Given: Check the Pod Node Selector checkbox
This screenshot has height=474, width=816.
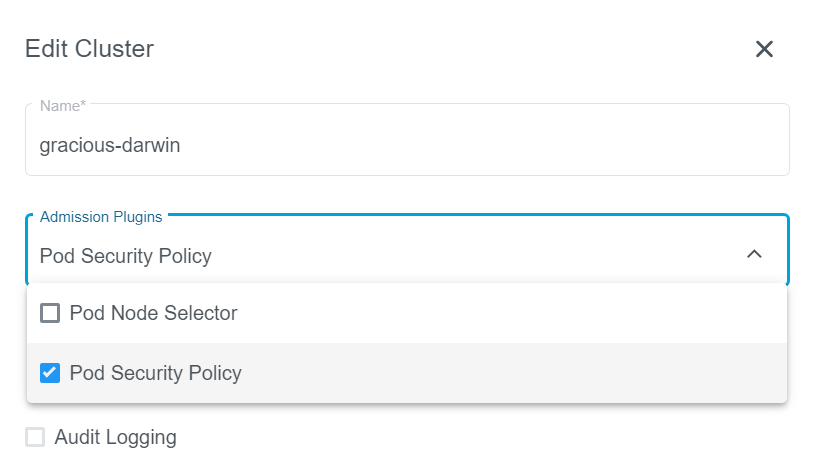Looking at the screenshot, I should [x=50, y=313].
